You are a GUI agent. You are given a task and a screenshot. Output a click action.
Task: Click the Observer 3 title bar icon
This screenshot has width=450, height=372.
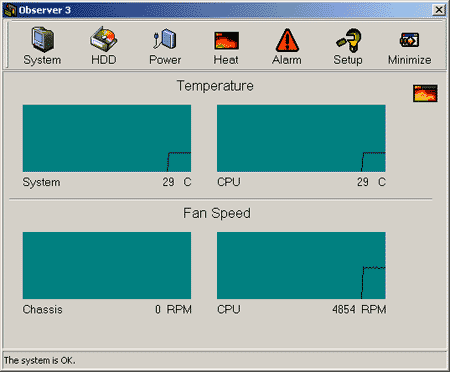point(10,10)
